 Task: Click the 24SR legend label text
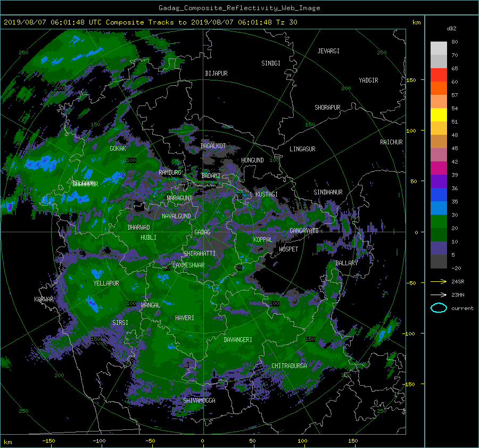458,282
